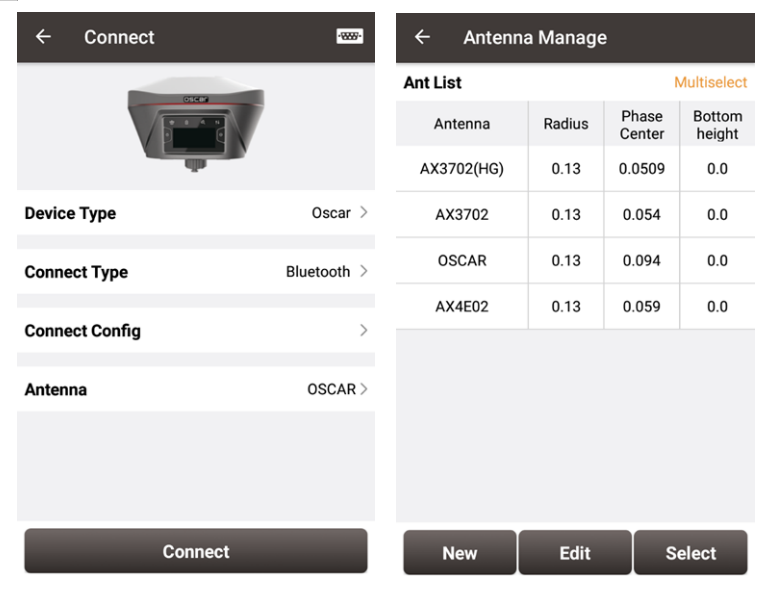Tap the bottom height 0.0 in AX4E02 row
The height and width of the screenshot is (591, 775).
(x=717, y=306)
